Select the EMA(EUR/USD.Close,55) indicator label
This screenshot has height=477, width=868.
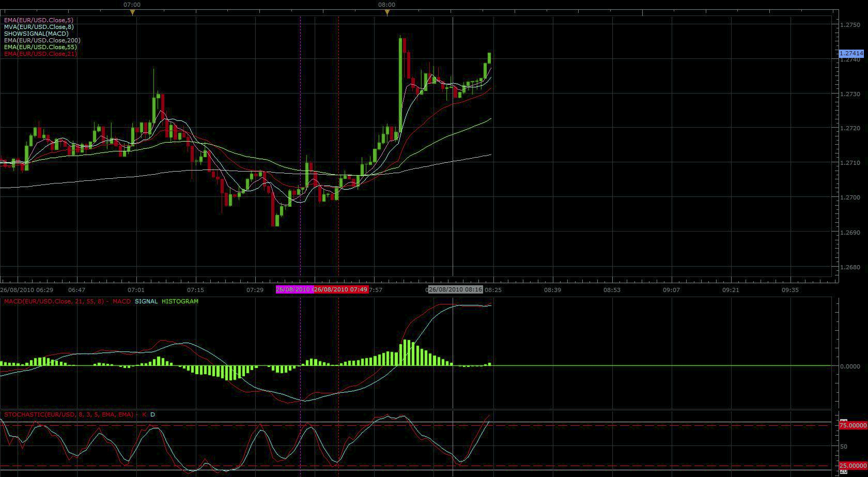40,47
